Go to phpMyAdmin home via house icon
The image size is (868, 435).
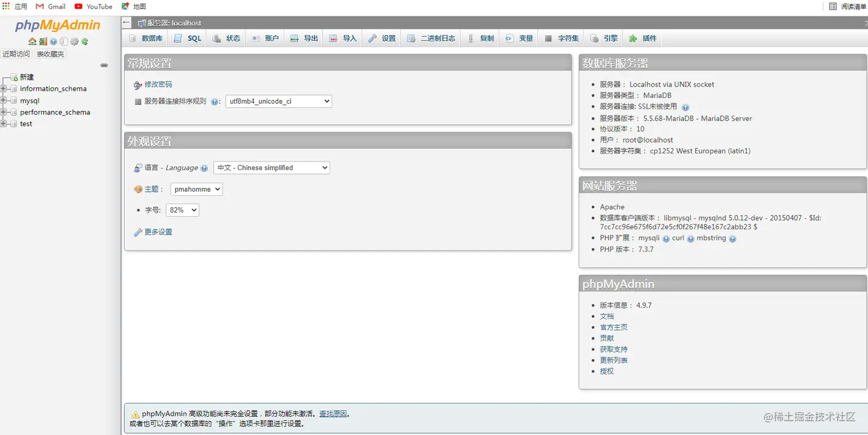[x=32, y=41]
